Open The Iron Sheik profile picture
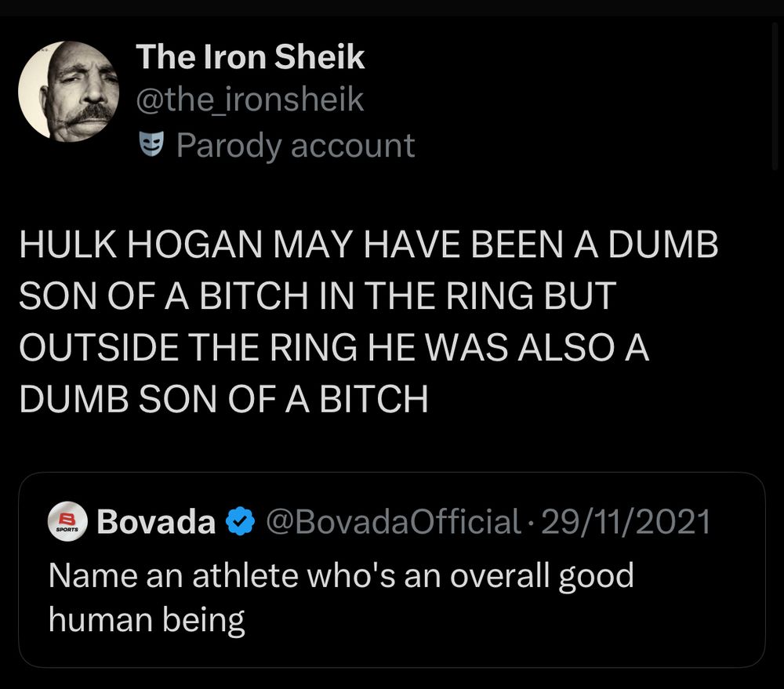The image size is (784, 689). (x=68, y=91)
